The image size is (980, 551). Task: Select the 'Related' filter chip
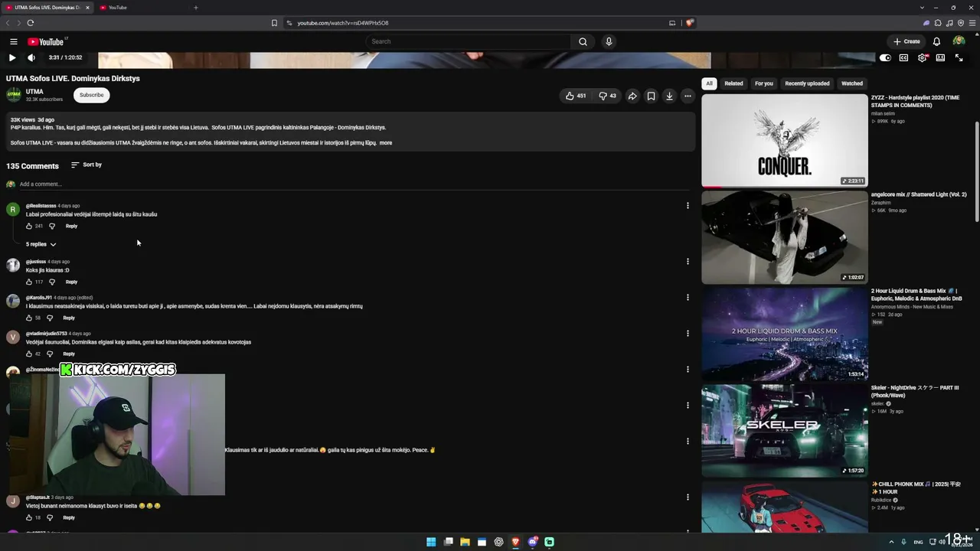[734, 83]
